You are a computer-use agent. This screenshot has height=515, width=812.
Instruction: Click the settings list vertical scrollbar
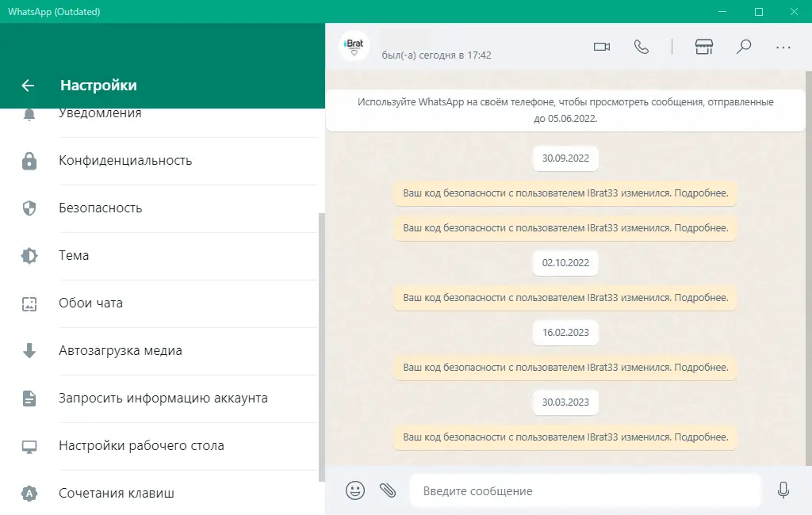[322, 347]
